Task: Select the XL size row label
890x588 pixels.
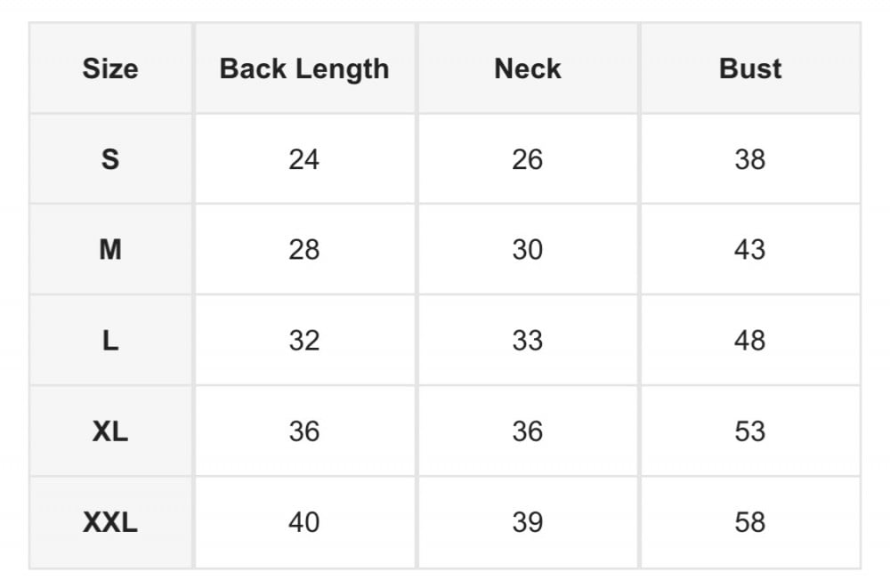Action: (110, 431)
